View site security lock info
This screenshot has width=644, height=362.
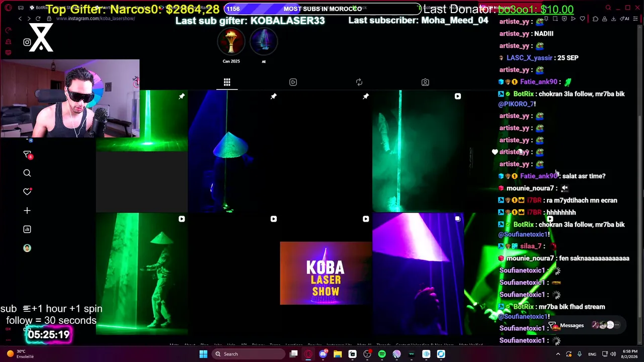tap(49, 19)
